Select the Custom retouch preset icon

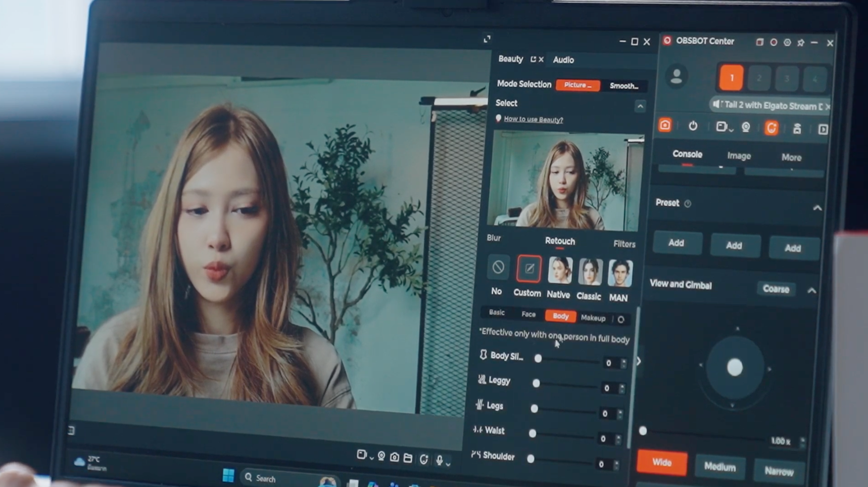point(528,269)
